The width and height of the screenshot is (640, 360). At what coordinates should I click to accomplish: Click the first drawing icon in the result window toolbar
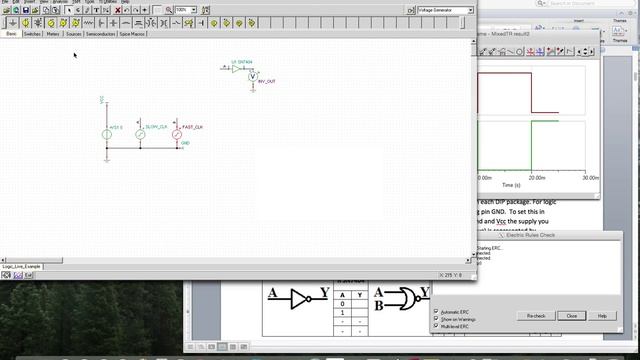point(482,51)
